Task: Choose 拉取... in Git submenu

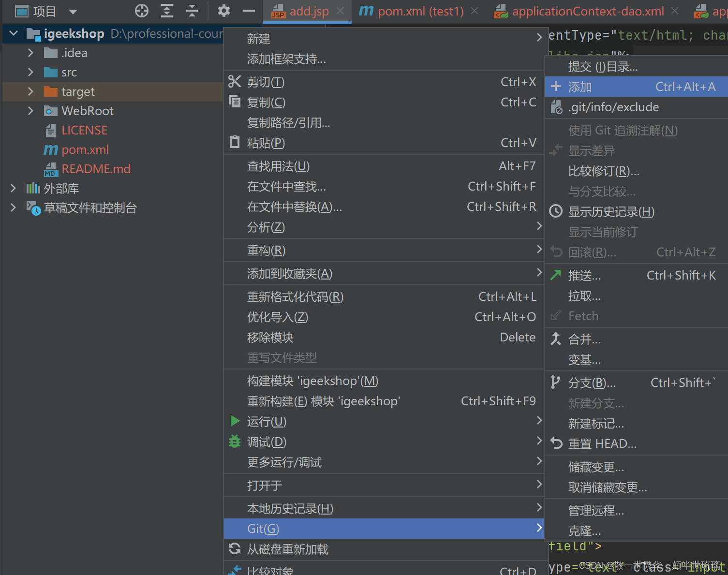Action: tap(637, 295)
